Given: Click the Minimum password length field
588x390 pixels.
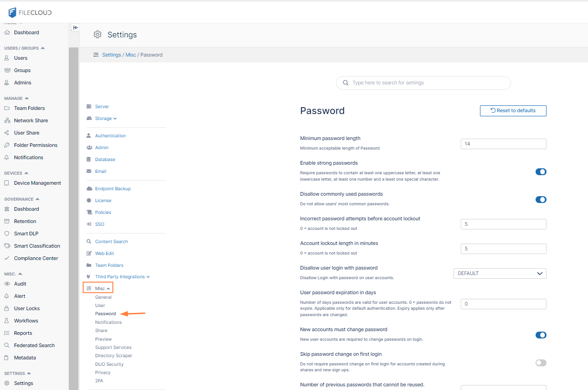Looking at the screenshot, I should click(503, 144).
